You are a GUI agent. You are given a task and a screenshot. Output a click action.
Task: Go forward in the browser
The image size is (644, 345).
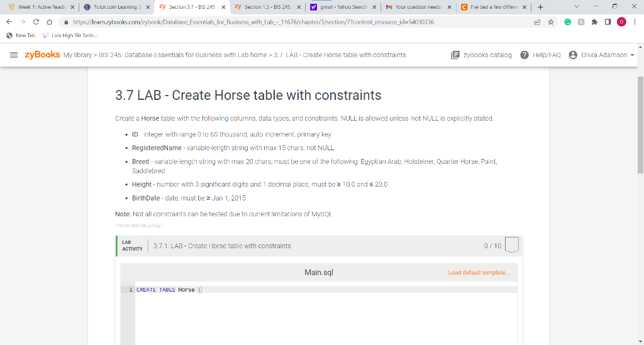(x=23, y=22)
